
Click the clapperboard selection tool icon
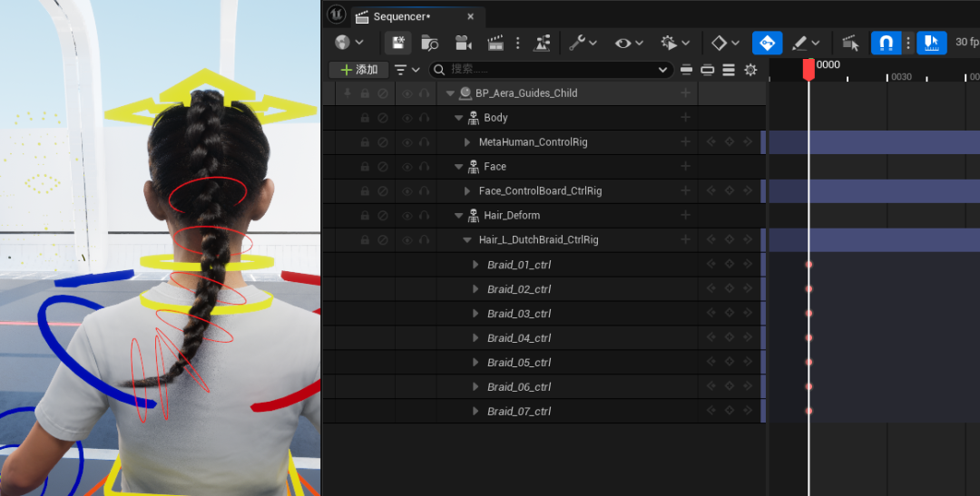pyautogui.click(x=850, y=43)
